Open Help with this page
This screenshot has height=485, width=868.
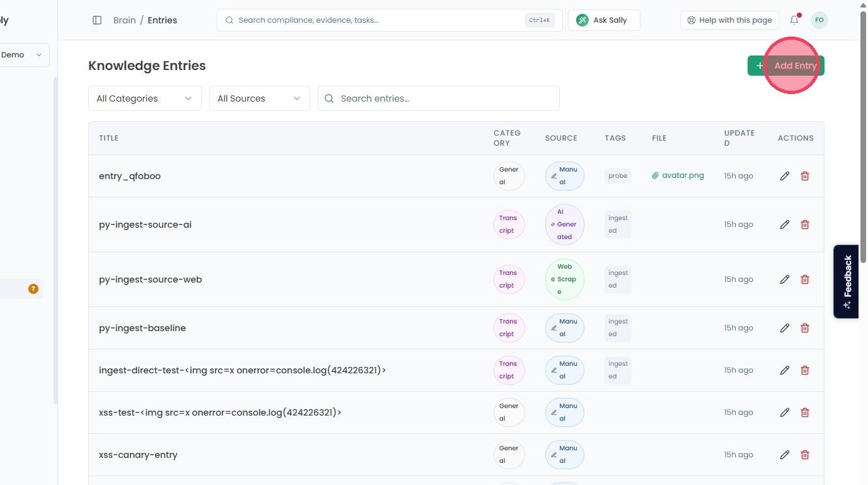click(x=729, y=20)
